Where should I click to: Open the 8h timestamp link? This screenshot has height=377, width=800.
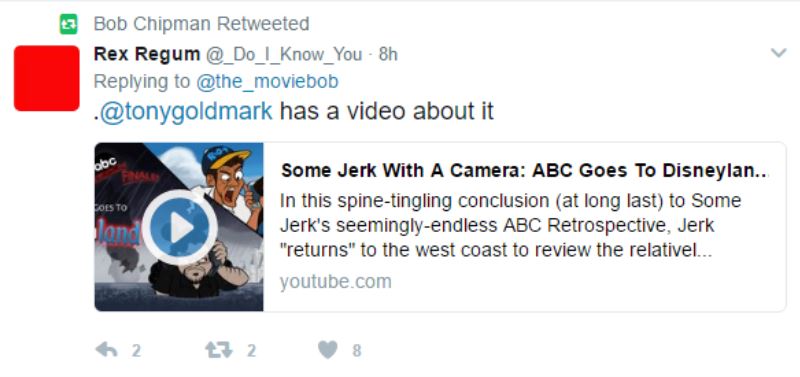point(388,54)
